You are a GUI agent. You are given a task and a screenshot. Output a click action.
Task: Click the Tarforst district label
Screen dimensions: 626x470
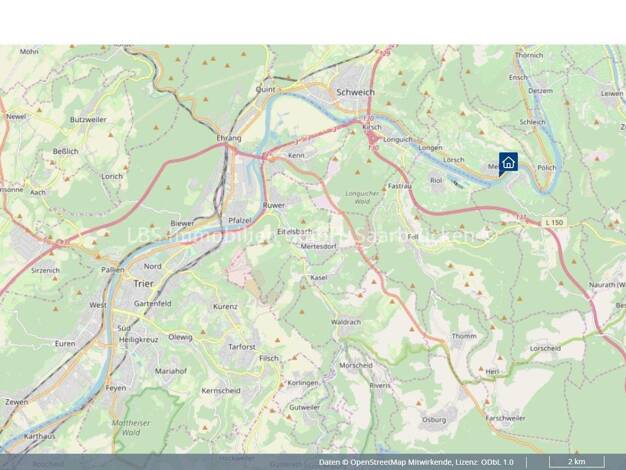(242, 347)
